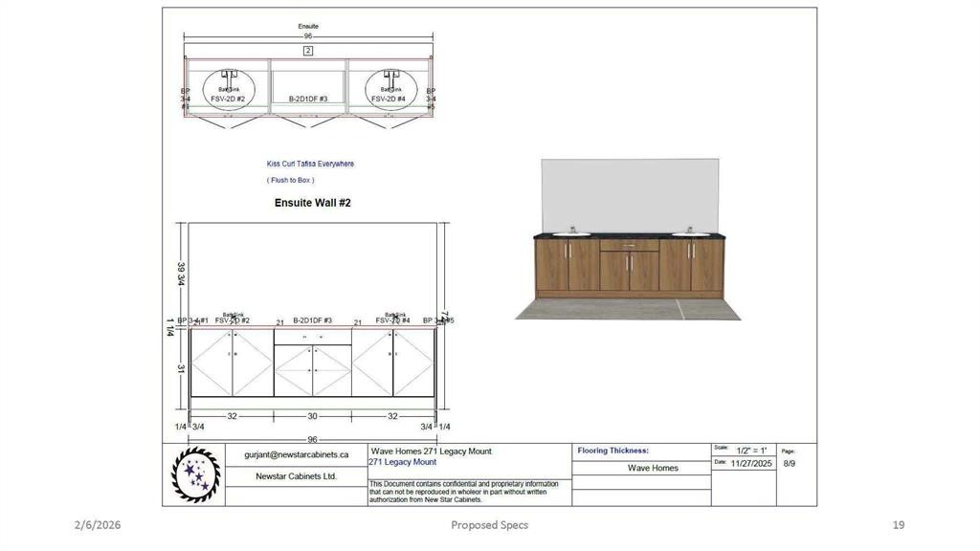The image size is (980, 551).
Task: Click the mirror in the 3D render
Action: (x=630, y=195)
